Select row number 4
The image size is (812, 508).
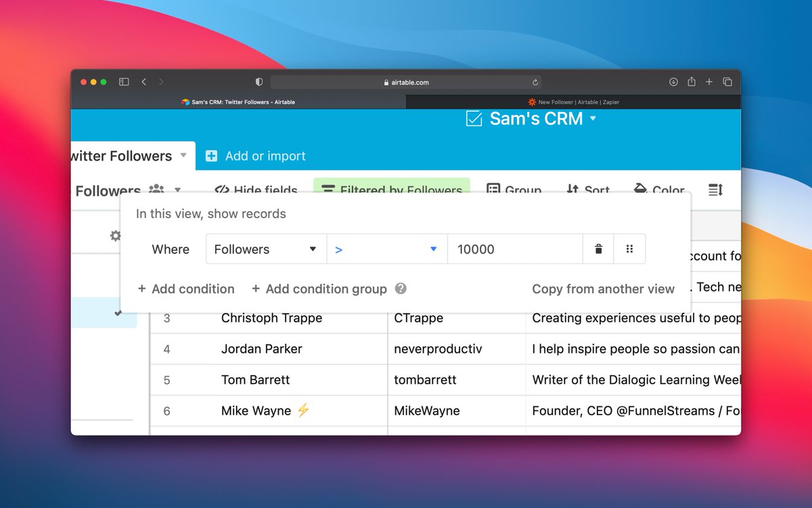pyautogui.click(x=166, y=350)
